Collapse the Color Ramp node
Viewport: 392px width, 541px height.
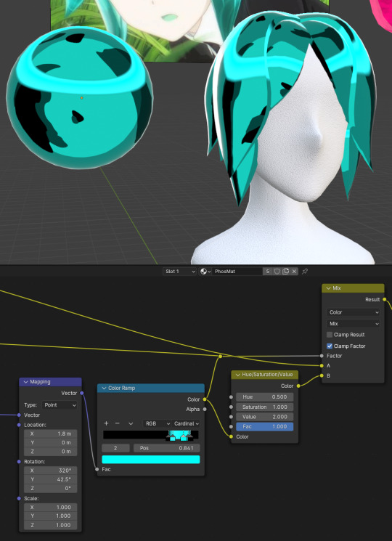pos(104,389)
